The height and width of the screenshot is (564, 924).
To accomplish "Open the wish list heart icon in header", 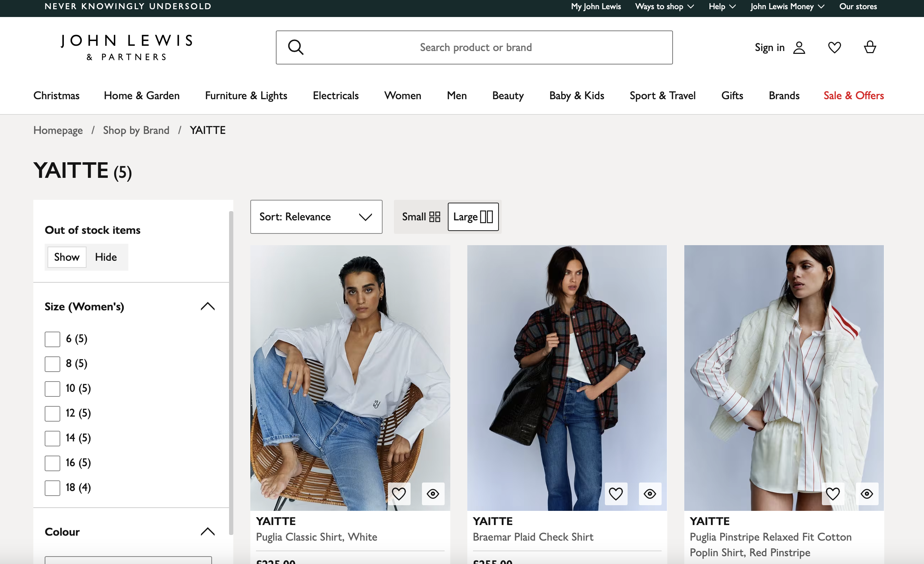I will 834,47.
